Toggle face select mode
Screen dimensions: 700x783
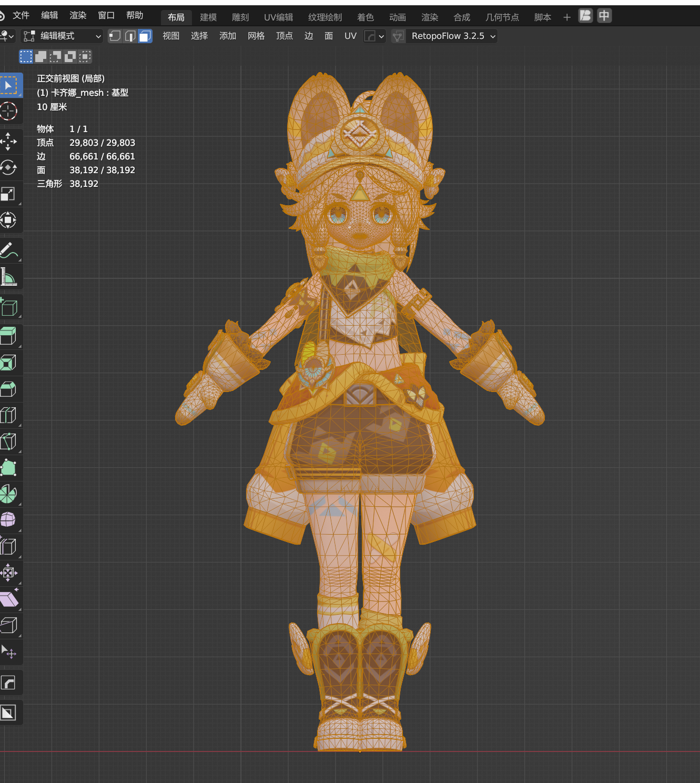pos(145,36)
